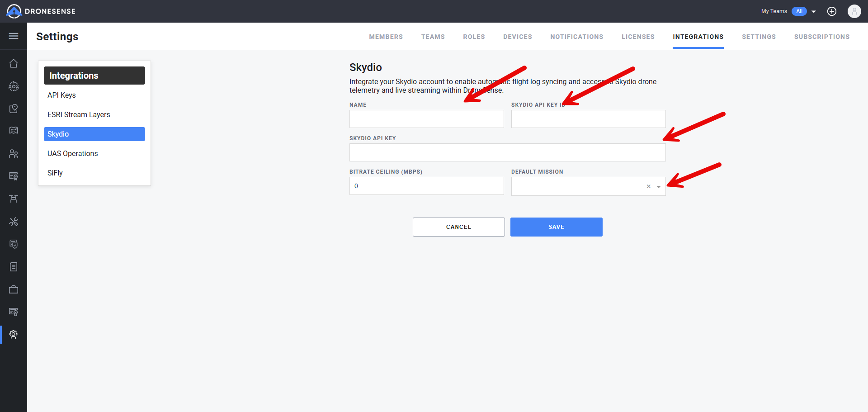Expand the Default Mission dropdown

(659, 187)
